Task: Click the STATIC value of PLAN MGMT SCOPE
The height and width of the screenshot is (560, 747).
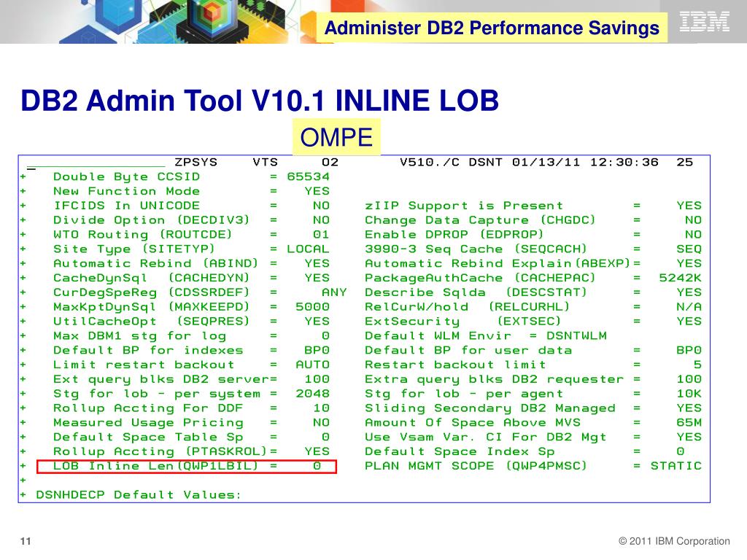Action: [676, 466]
